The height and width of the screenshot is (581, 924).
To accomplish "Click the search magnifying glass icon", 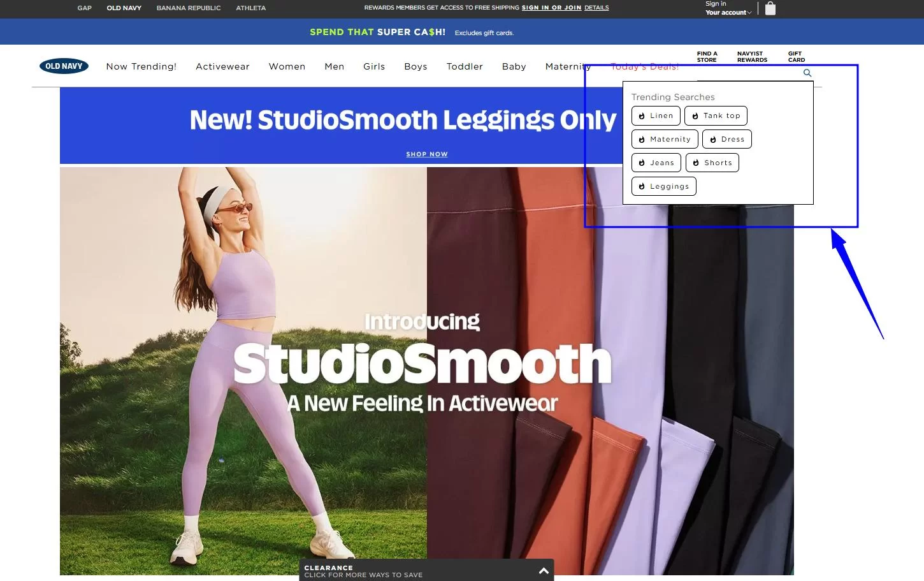I will point(807,73).
